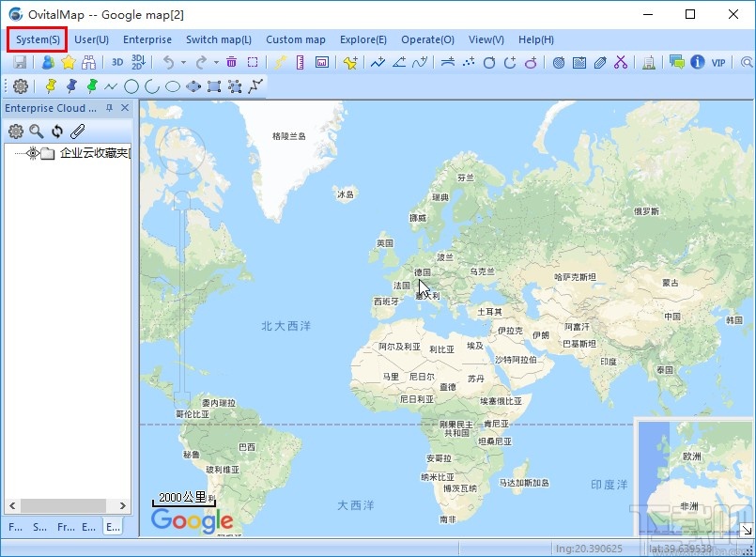Screen dimensions: 756x557
Task: Click the panel refresh sync icon
Action: (57, 131)
